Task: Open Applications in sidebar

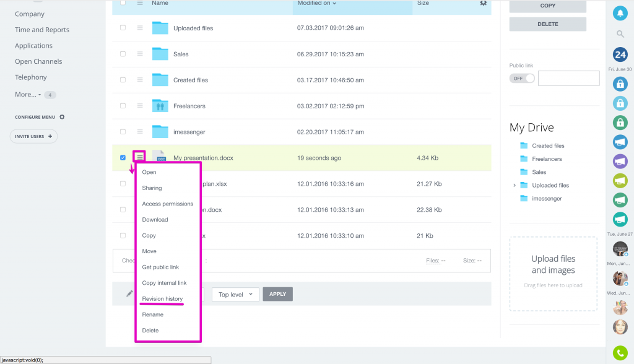Action: tap(33, 45)
